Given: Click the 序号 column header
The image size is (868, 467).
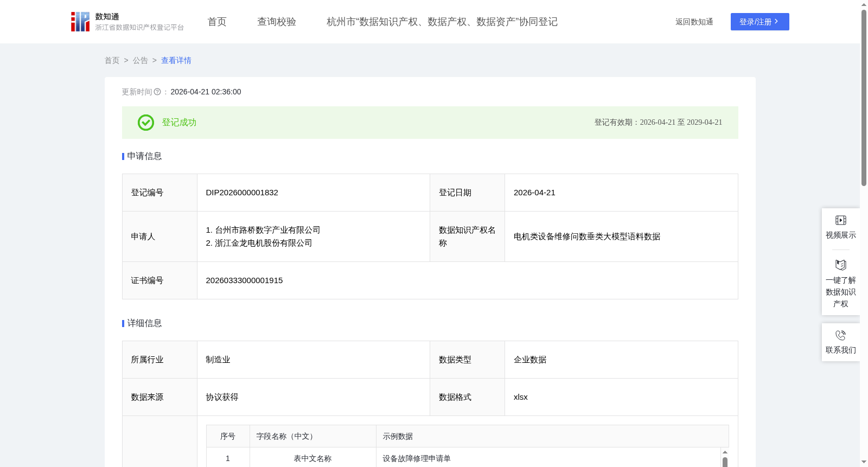Looking at the screenshot, I should tap(228, 436).
